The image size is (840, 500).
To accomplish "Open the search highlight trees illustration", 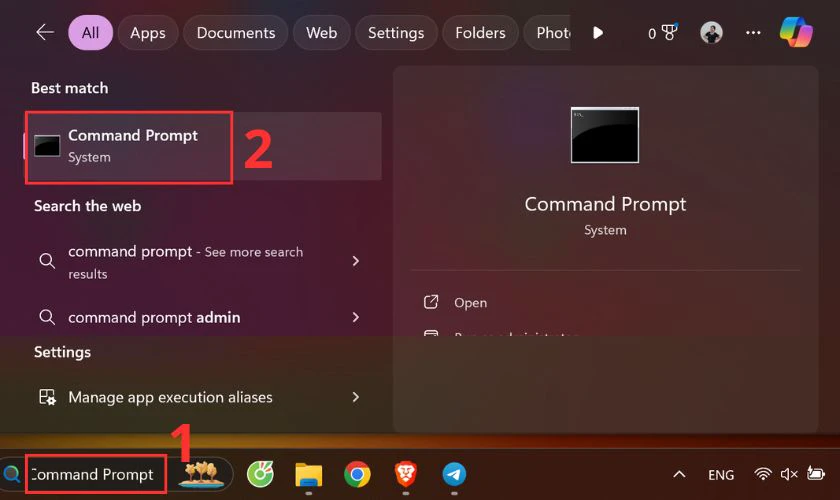I will coord(201,474).
